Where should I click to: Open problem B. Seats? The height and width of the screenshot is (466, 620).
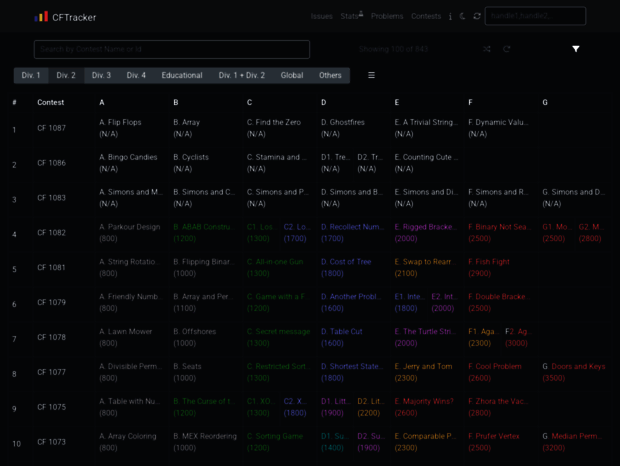(187, 366)
